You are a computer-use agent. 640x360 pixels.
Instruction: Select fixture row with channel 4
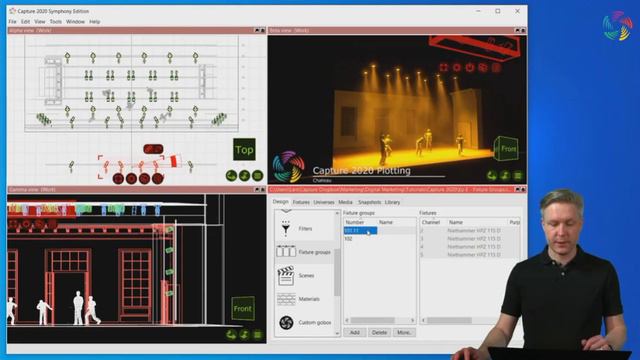[x=470, y=247]
